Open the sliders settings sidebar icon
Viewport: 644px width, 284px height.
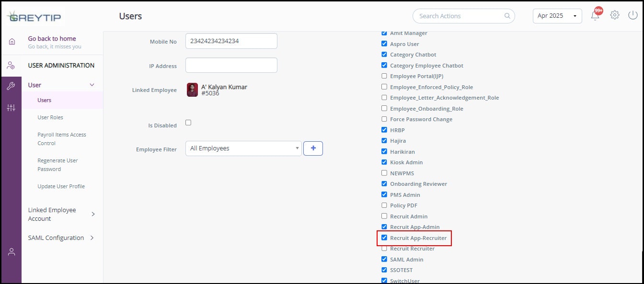(11, 108)
